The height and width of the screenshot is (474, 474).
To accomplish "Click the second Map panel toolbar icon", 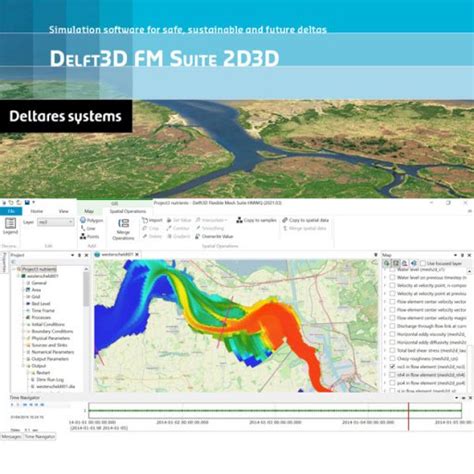I will point(395,263).
